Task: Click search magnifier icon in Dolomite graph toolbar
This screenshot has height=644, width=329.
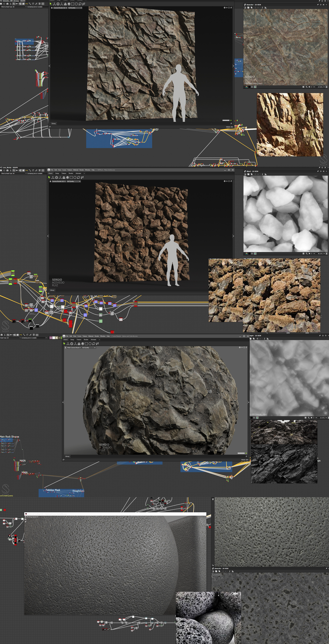Action: pos(14,4)
